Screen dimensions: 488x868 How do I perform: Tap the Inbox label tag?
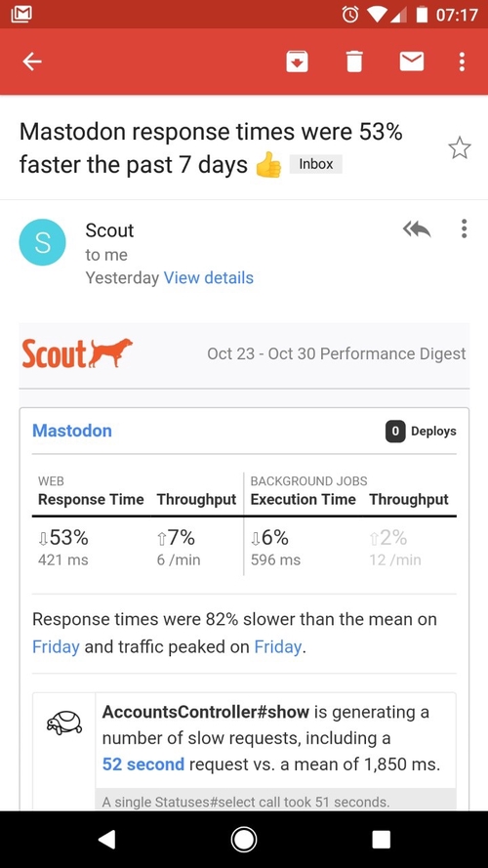pos(316,164)
